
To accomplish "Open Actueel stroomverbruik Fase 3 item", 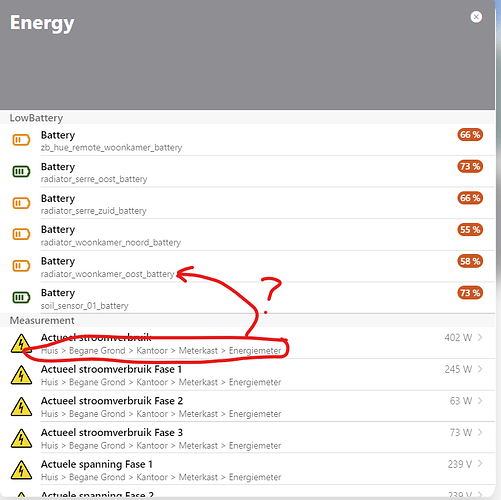I will [x=247, y=438].
